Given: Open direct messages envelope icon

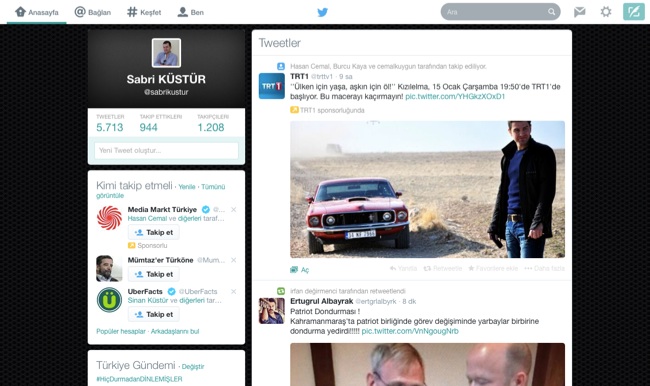Looking at the screenshot, I should 580,12.
